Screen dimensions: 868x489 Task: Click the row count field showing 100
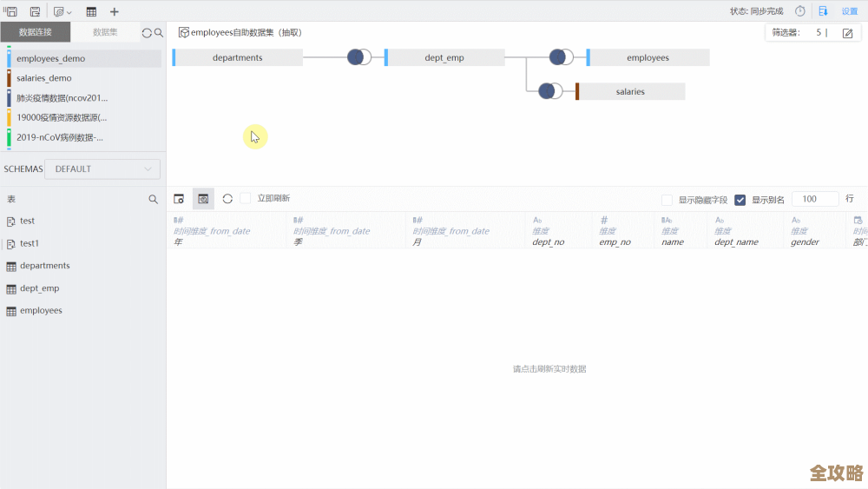coord(815,199)
